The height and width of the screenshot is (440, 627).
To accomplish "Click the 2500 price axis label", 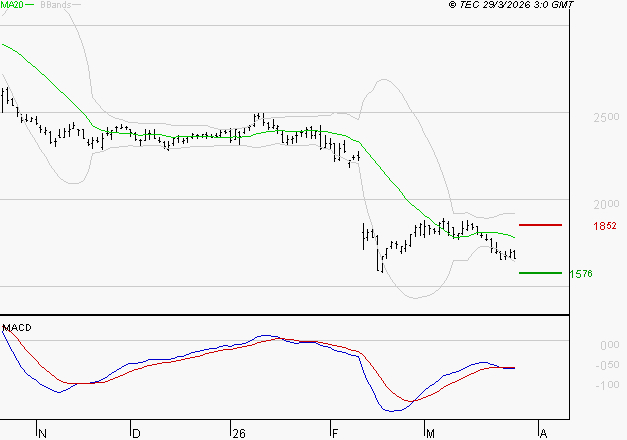I will point(606,117).
